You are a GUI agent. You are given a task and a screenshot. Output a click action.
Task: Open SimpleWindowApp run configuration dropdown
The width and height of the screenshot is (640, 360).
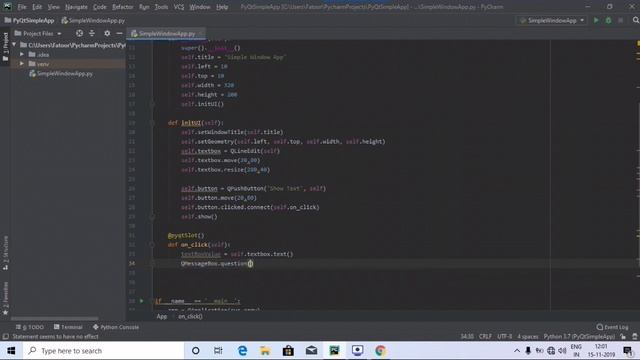click(x=551, y=20)
